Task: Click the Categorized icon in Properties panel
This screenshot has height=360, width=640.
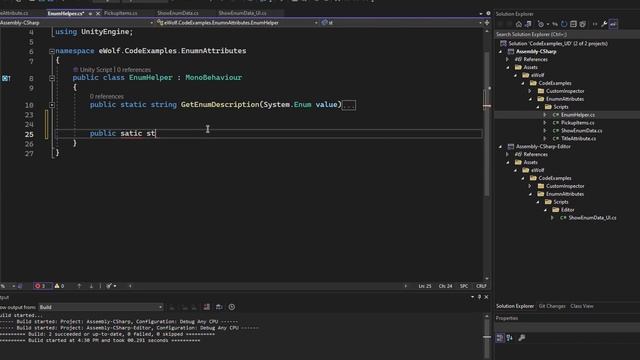Action: [x=500, y=338]
